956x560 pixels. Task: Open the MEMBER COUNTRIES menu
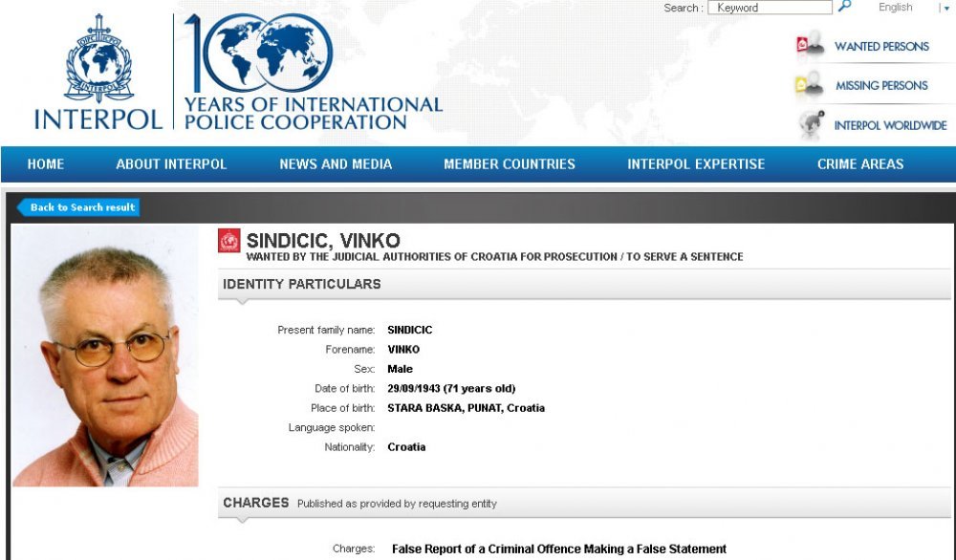[x=510, y=164]
